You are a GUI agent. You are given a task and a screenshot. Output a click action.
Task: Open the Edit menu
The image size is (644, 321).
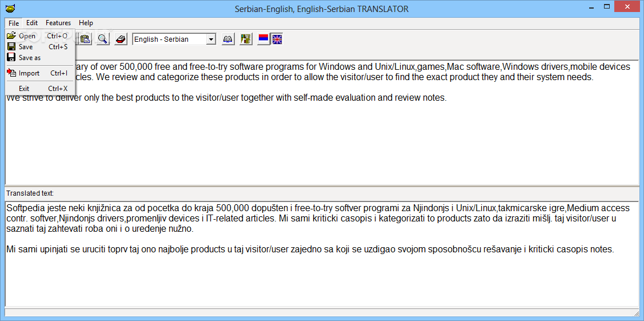(32, 23)
